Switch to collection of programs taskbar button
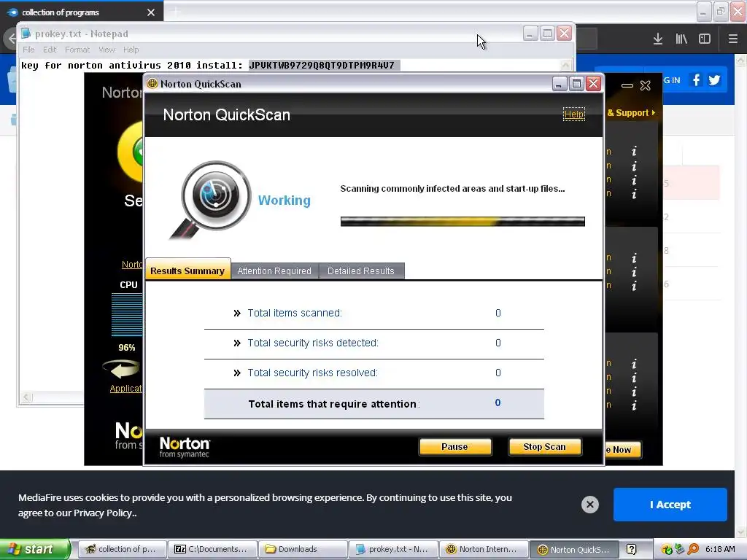The height and width of the screenshot is (560, 747). click(x=122, y=549)
